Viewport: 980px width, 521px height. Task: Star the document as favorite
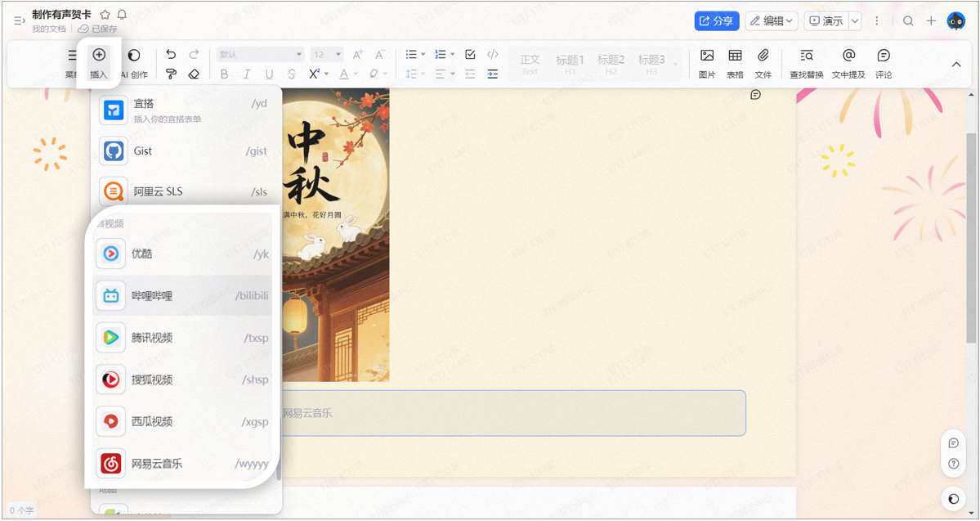(x=105, y=15)
